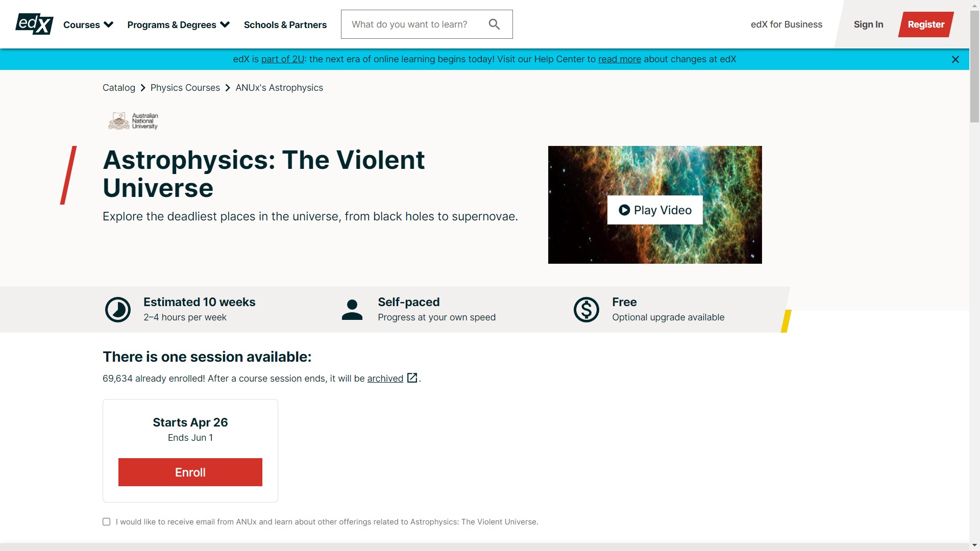Click the Enroll button
980x551 pixels.
[x=190, y=471]
